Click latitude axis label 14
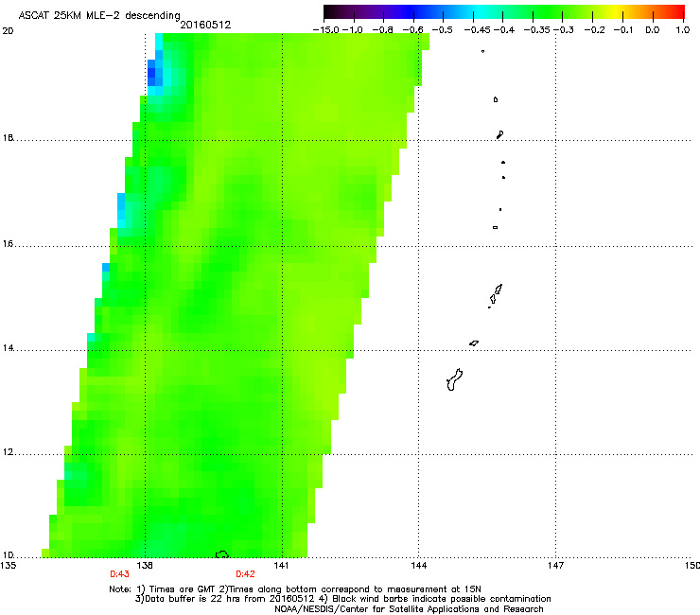The image size is (700, 615). (8, 348)
